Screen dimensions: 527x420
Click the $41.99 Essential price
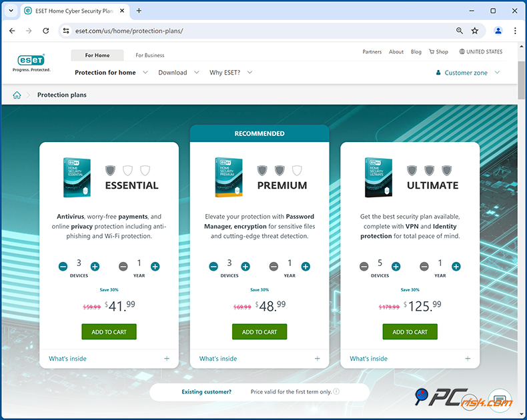coord(120,306)
